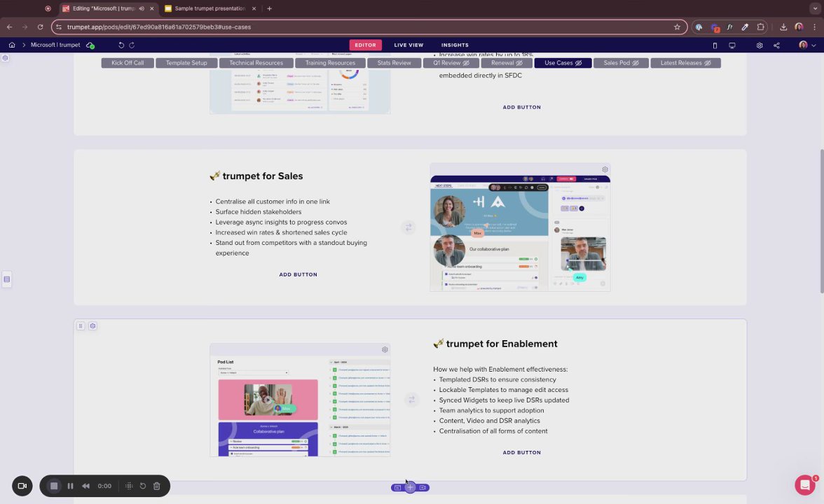824x504 pixels.
Task: Add a template section left of the plus
Action: 398,488
